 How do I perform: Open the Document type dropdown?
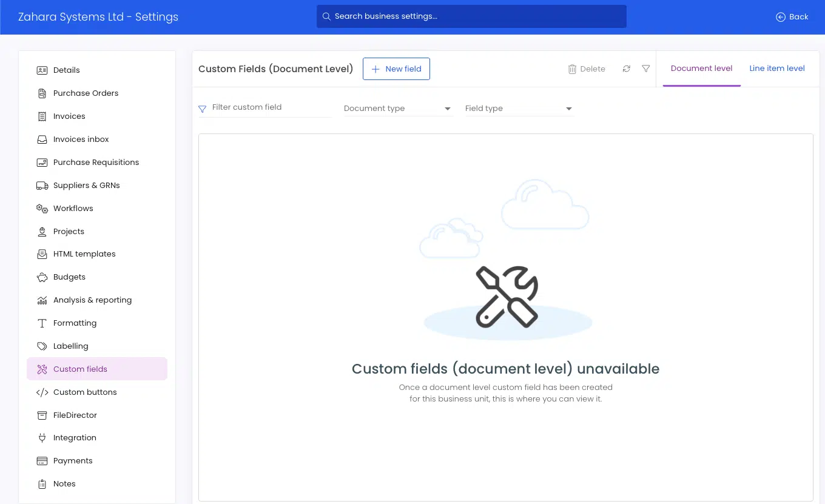click(399, 109)
